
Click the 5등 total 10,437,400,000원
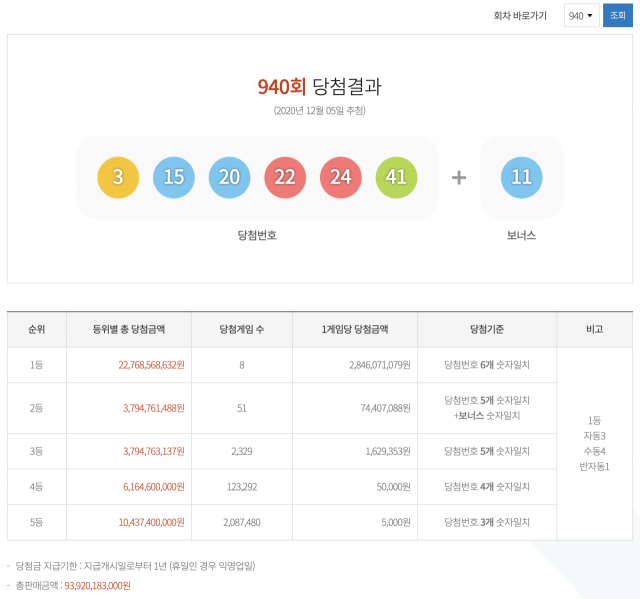(x=151, y=522)
